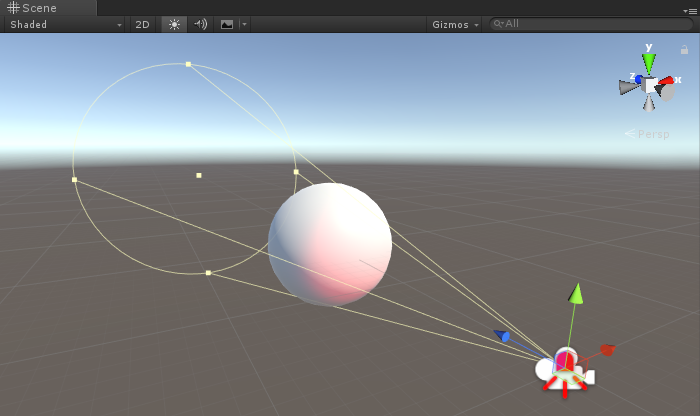700x416 pixels.
Task: Click the blue Z axis cone
Action: point(639,79)
